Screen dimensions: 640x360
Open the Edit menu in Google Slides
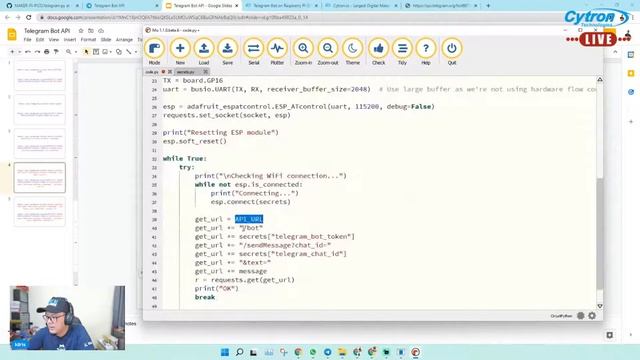tap(40, 40)
